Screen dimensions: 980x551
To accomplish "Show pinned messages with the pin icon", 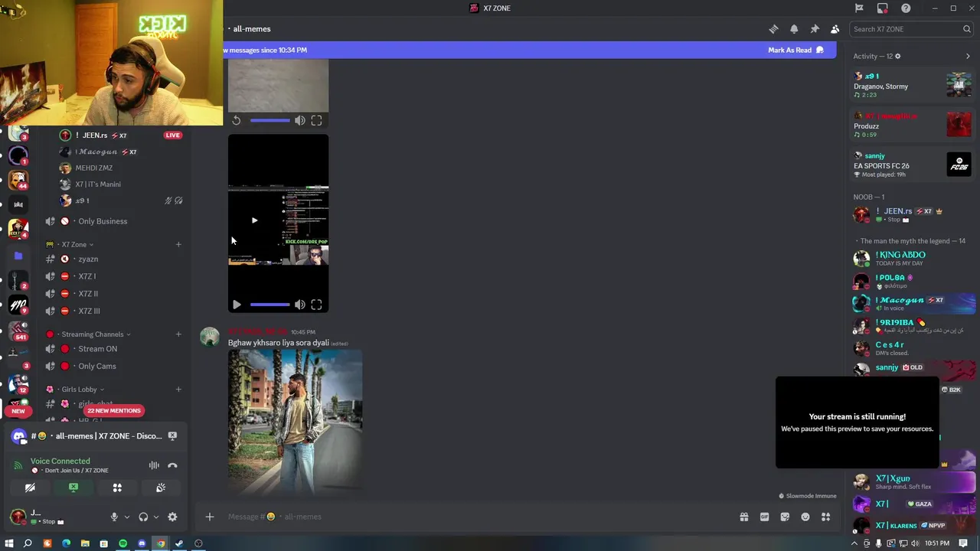I will (x=815, y=29).
